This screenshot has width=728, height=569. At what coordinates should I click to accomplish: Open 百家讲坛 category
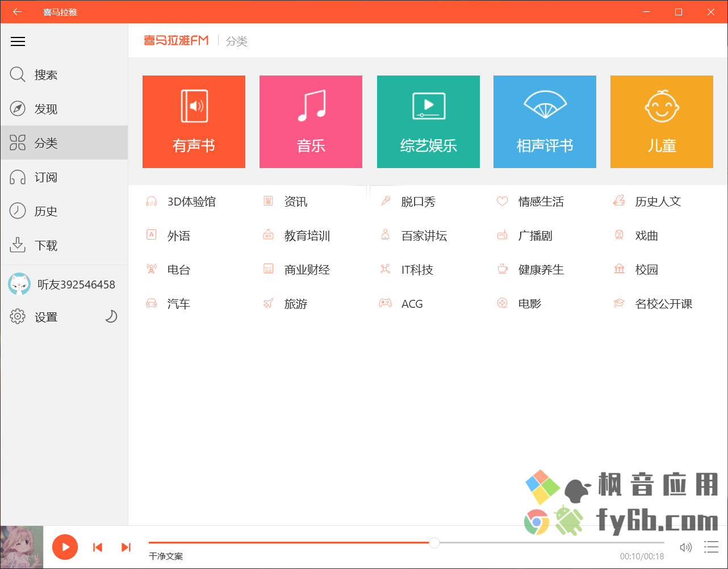click(413, 236)
